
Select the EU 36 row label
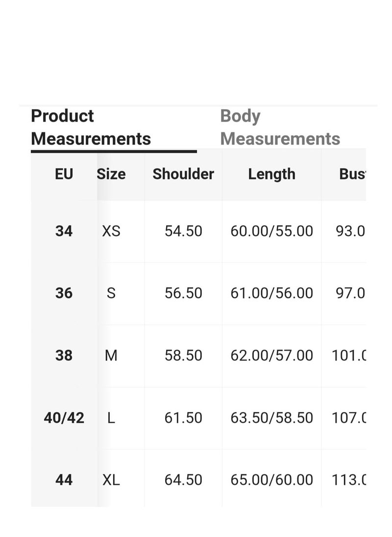[x=64, y=293]
